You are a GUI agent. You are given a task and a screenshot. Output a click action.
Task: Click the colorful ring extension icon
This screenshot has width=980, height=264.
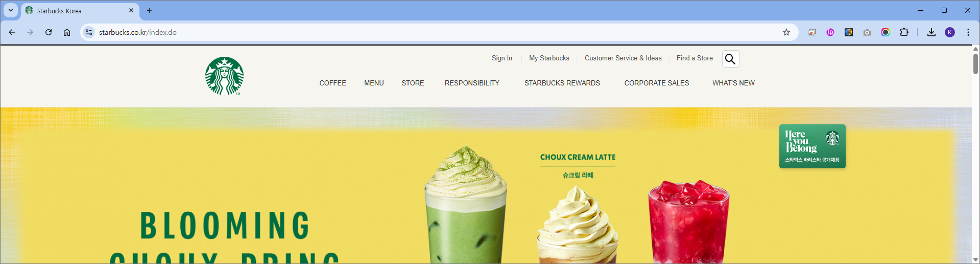886,32
